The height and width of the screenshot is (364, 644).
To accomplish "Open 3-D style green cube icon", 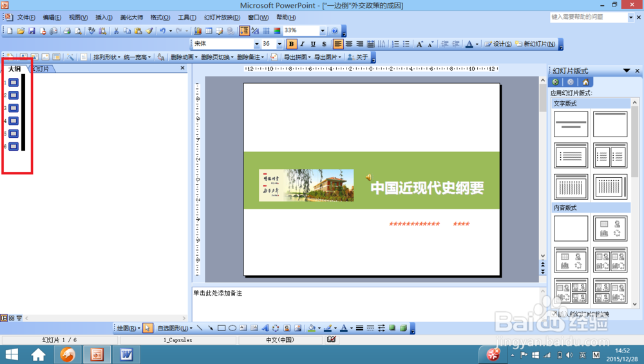I will [x=403, y=328].
